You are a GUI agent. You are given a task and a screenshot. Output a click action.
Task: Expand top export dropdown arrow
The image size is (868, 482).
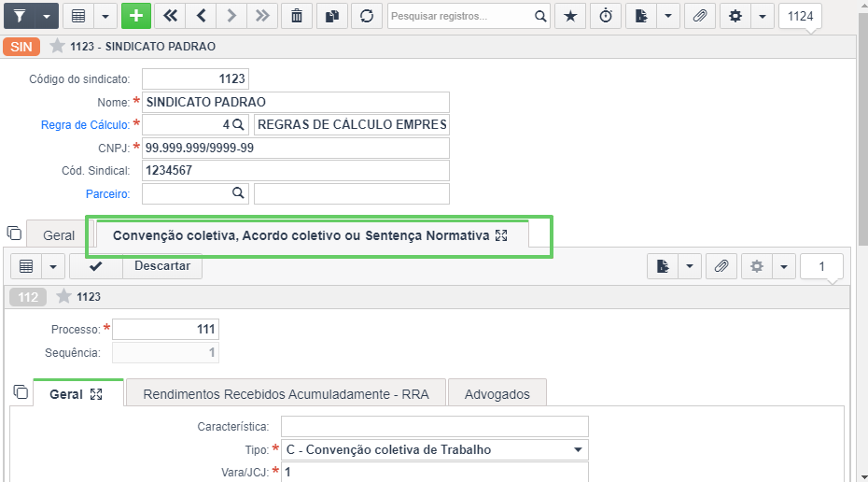tap(668, 16)
